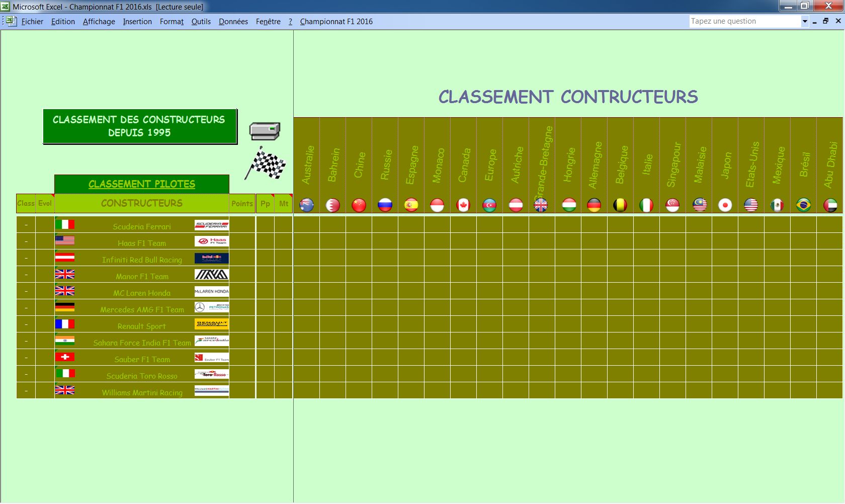Open the Affichage menu
The image size is (845, 504).
point(99,21)
